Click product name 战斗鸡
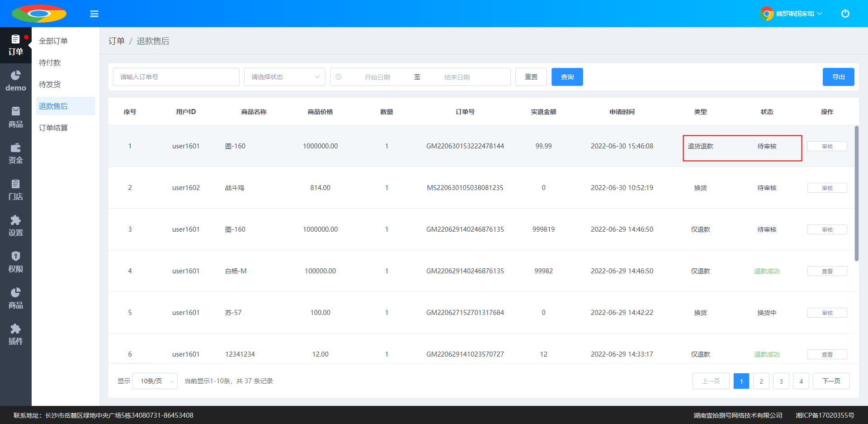The image size is (868, 424). coord(235,188)
